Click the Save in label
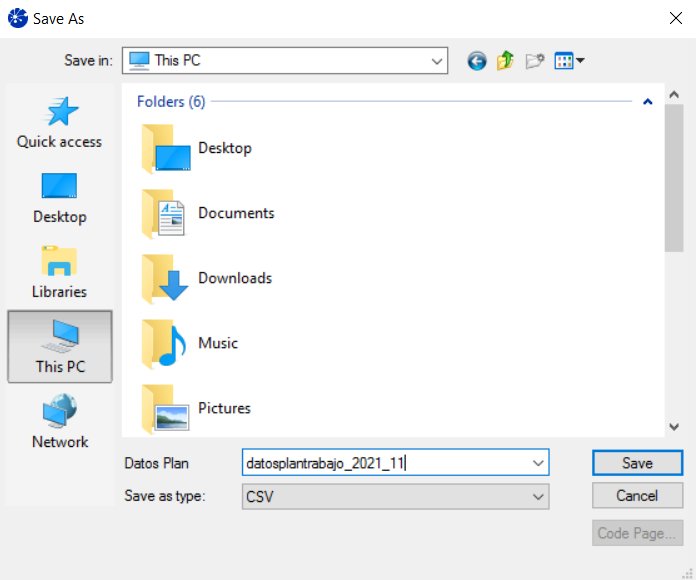This screenshot has height=580, width=696. pos(88,60)
